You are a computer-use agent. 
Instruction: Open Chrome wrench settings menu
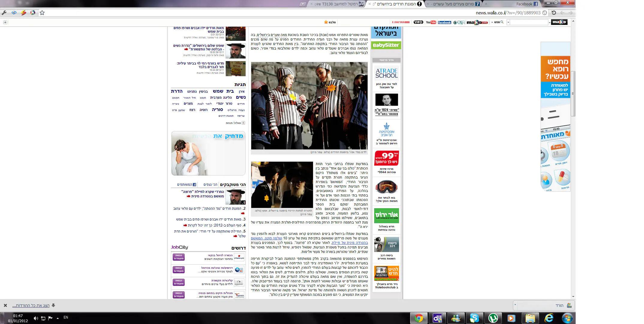4,13
